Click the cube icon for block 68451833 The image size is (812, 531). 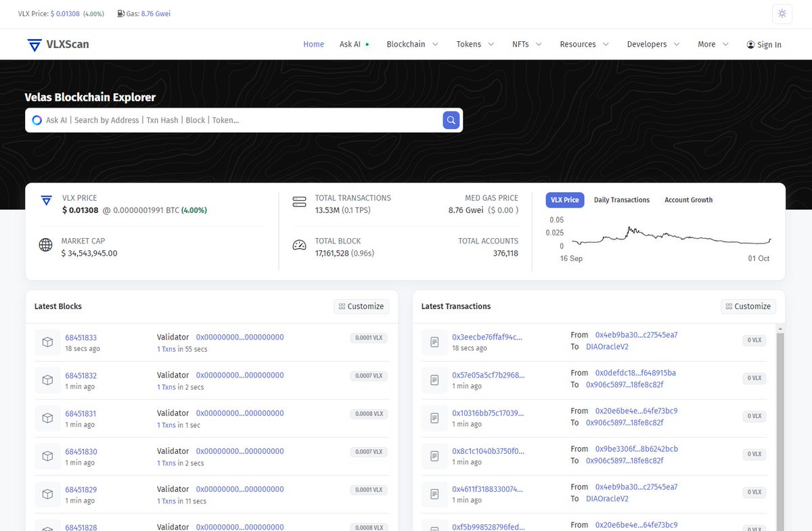tap(48, 343)
